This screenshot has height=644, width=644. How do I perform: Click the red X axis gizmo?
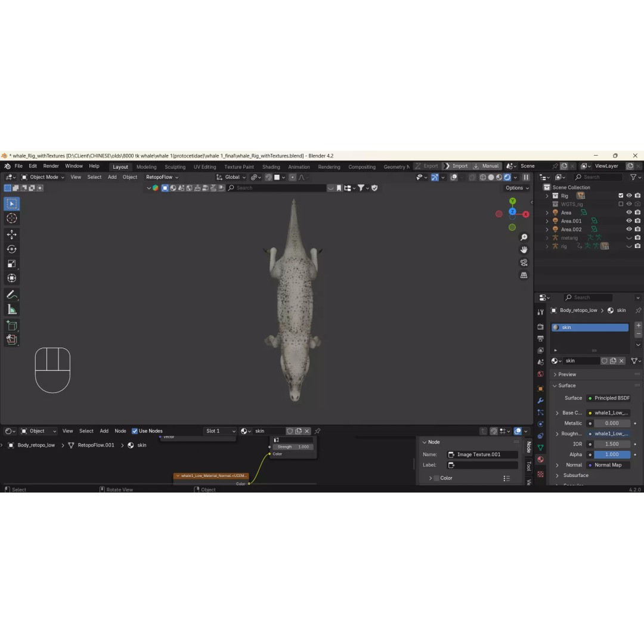526,214
